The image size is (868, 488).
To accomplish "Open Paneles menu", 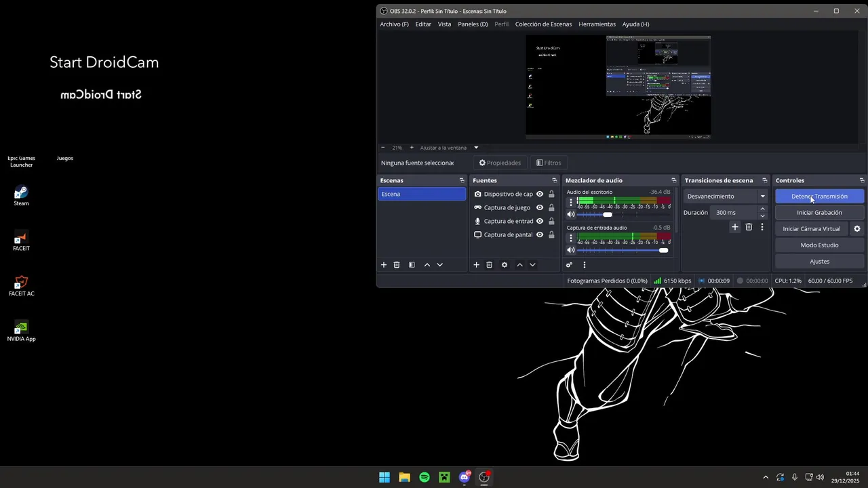I will [473, 24].
